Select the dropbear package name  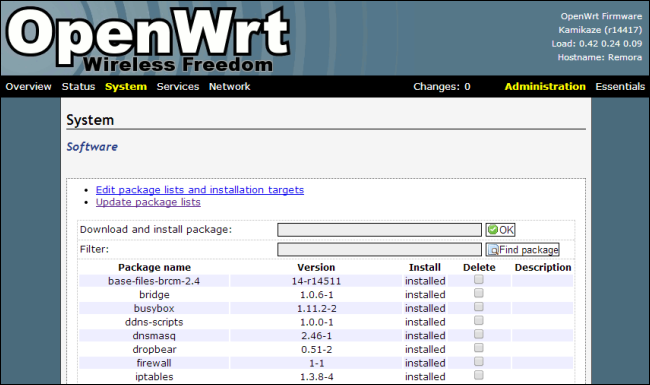154,349
